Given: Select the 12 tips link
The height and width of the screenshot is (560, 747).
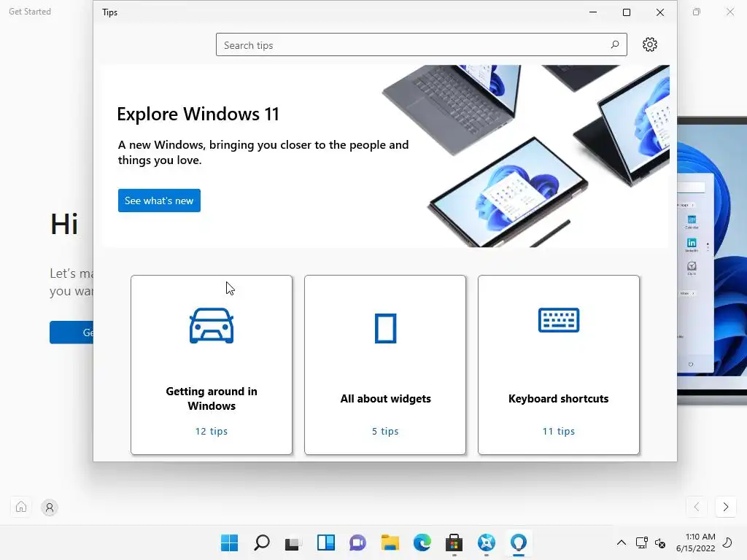Looking at the screenshot, I should pos(212,431).
